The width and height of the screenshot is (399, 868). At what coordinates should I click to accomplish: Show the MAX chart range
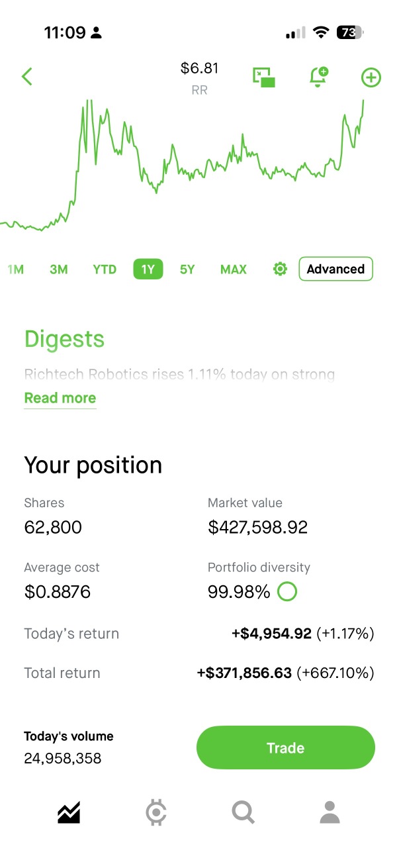tap(234, 269)
